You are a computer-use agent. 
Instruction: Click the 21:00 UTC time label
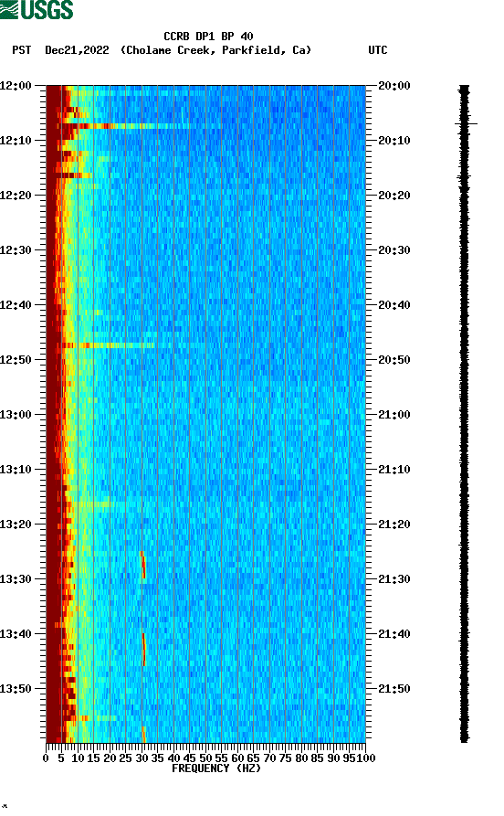(x=394, y=415)
